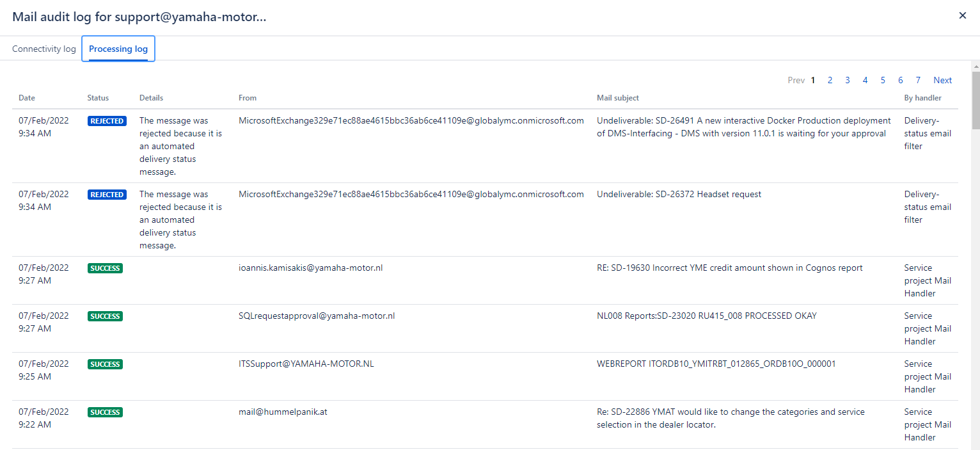
Task: Click the By handler column header
Action: tap(922, 98)
